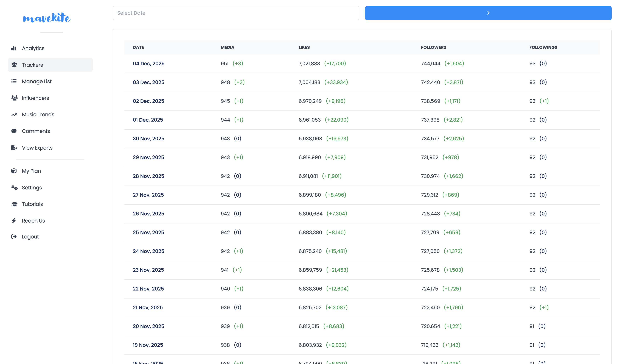Screen dimensions: 634x364
Task: Click the Tutorials graduation cap icon
Action: coord(14,204)
